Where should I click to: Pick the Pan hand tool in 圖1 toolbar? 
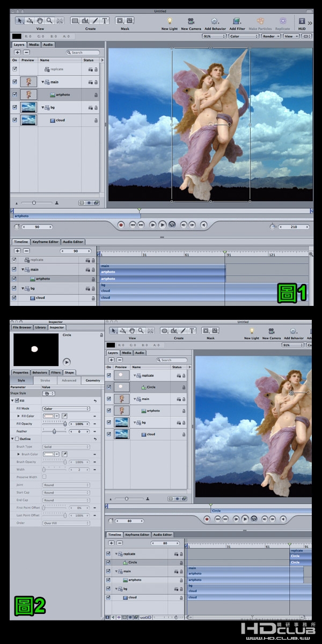click(40, 20)
